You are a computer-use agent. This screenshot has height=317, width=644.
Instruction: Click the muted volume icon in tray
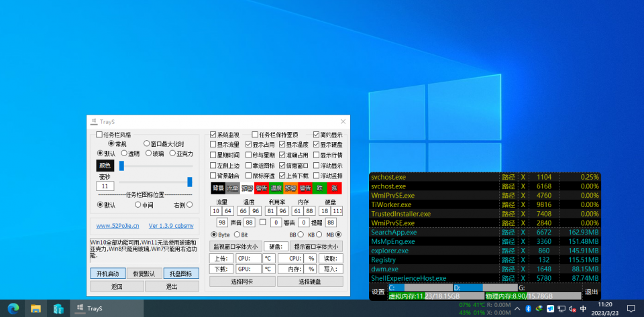coord(571,309)
